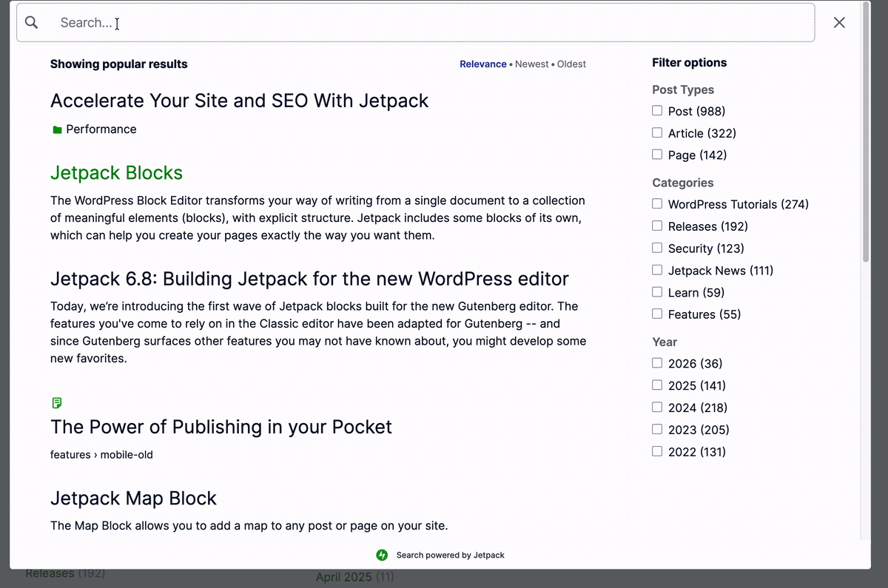Open Accelerate Your Site and SEO result
Image resolution: width=888 pixels, height=588 pixels.
[239, 101]
